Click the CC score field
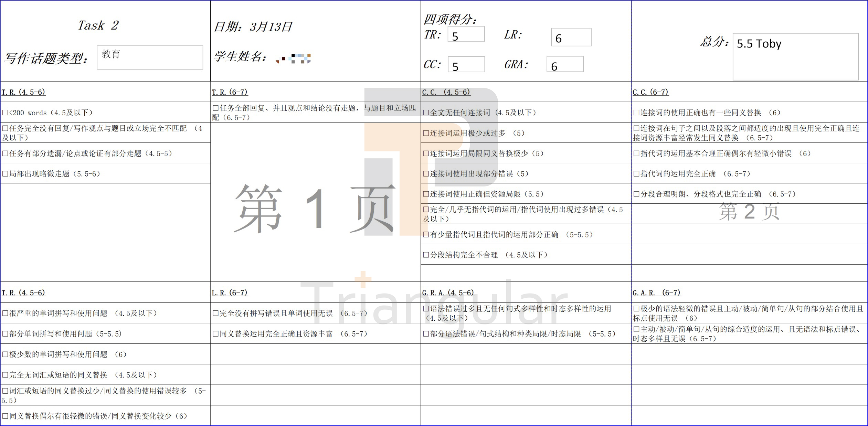This screenshot has width=868, height=426. 466,64
